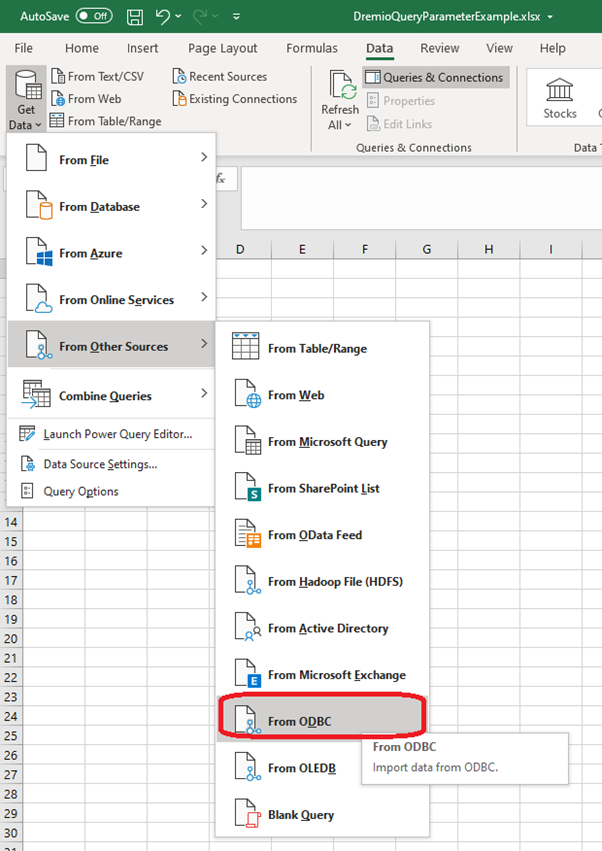602x851 pixels.
Task: Switch to the Formulas ribbon tab
Action: tap(312, 48)
